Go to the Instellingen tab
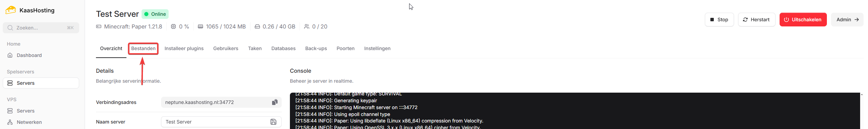The image size is (868, 129). point(377,48)
